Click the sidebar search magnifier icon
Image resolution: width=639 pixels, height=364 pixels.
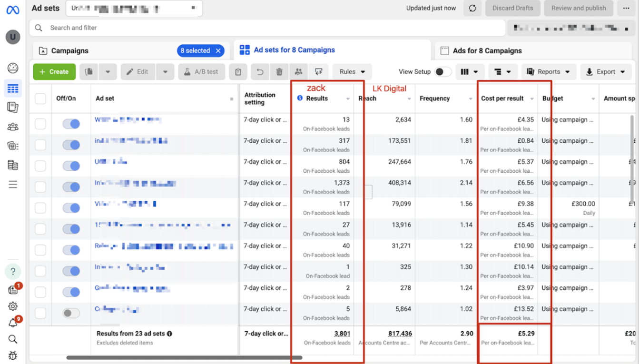point(13,339)
